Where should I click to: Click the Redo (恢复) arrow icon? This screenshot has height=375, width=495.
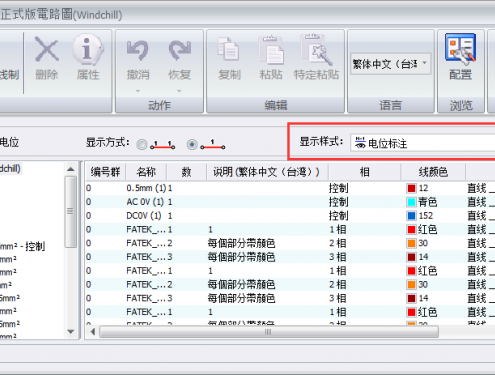pyautogui.click(x=179, y=50)
